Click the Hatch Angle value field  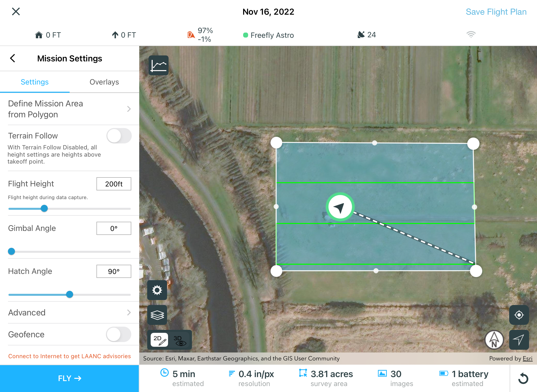(x=114, y=271)
